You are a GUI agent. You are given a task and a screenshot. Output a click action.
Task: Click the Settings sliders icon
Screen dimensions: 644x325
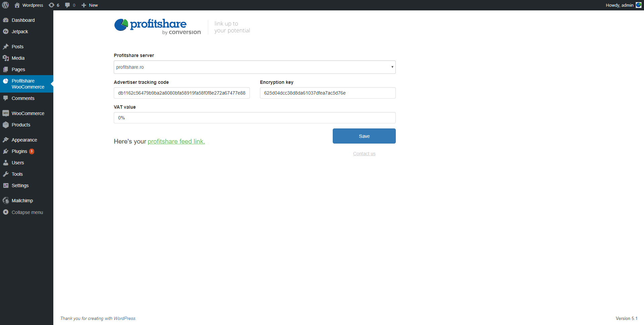point(6,185)
